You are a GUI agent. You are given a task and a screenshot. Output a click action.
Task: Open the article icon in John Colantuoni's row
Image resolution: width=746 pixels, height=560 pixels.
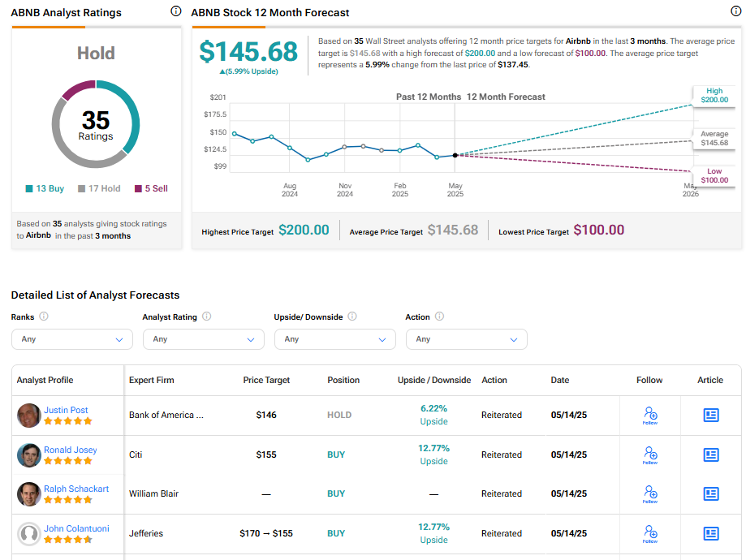click(x=711, y=533)
